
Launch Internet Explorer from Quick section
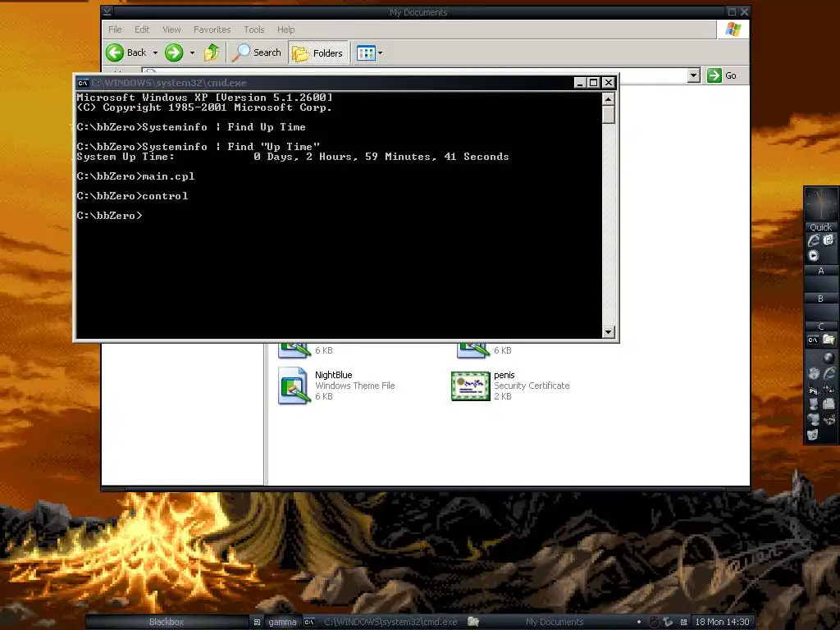pyautogui.click(x=814, y=240)
